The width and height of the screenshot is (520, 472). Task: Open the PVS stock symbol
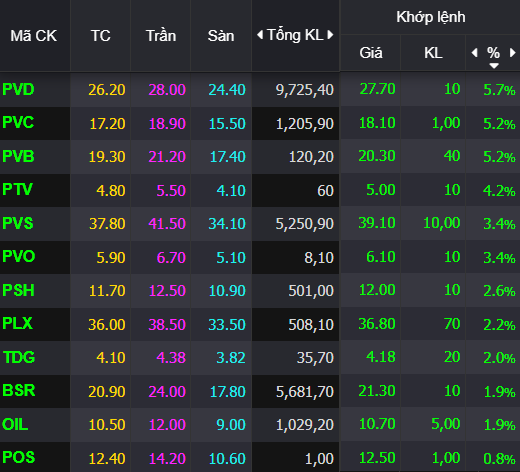18,223
